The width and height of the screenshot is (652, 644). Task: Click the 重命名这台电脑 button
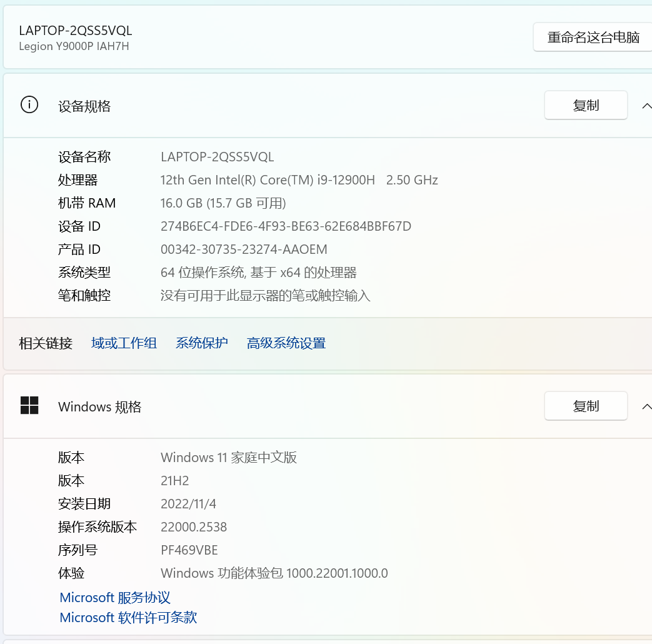(x=593, y=37)
